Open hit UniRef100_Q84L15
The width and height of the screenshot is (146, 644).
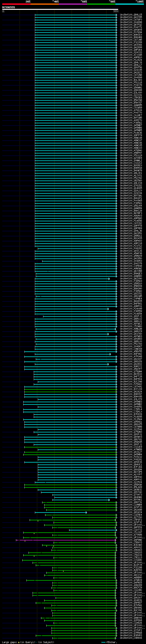(x=131, y=15)
